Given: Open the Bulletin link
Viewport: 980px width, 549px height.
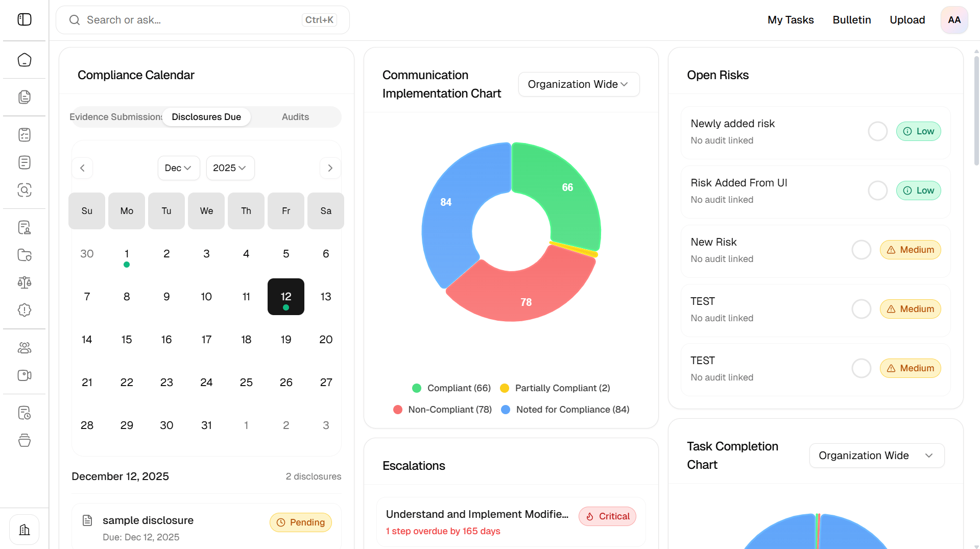Looking at the screenshot, I should pyautogui.click(x=852, y=20).
